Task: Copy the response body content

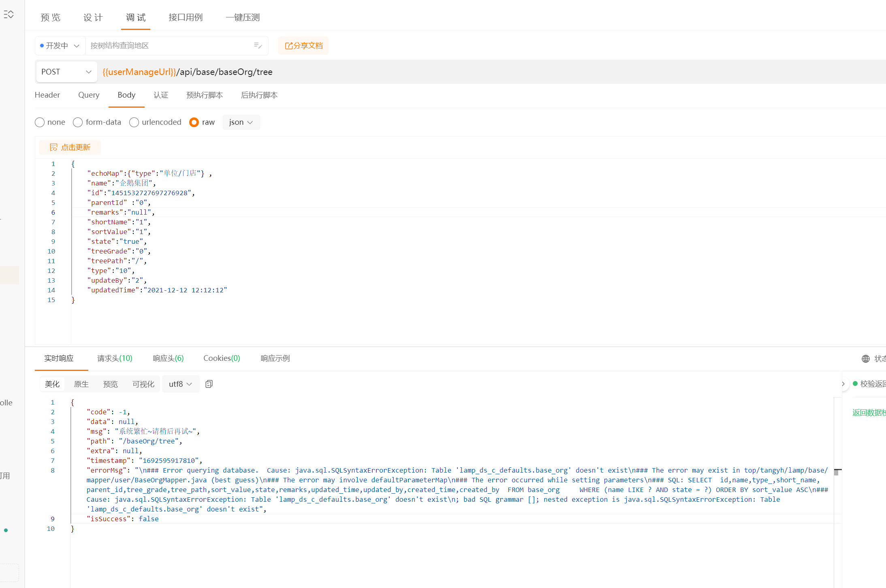Action: click(209, 383)
